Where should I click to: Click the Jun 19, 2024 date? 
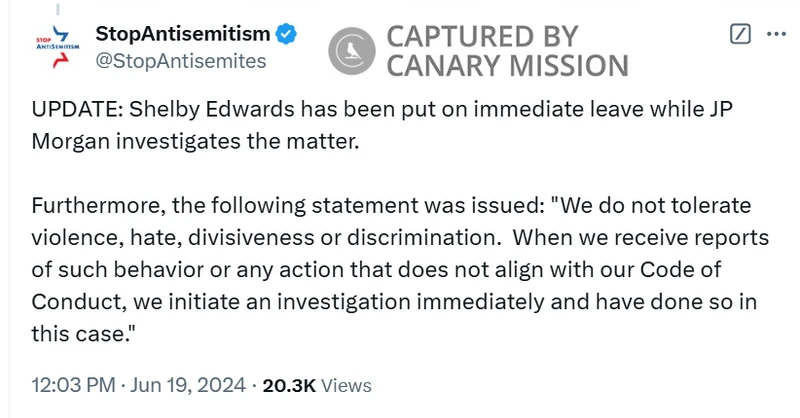coord(188,385)
